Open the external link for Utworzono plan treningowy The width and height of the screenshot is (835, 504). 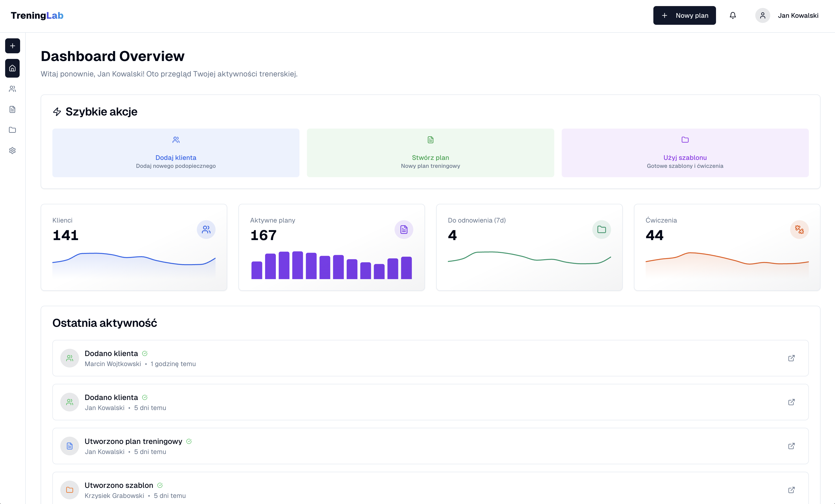pos(791,446)
